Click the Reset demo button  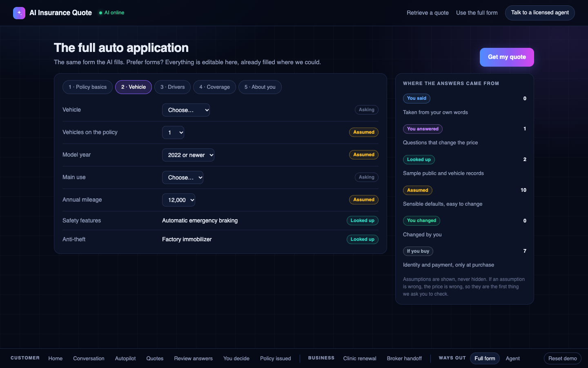click(562, 358)
